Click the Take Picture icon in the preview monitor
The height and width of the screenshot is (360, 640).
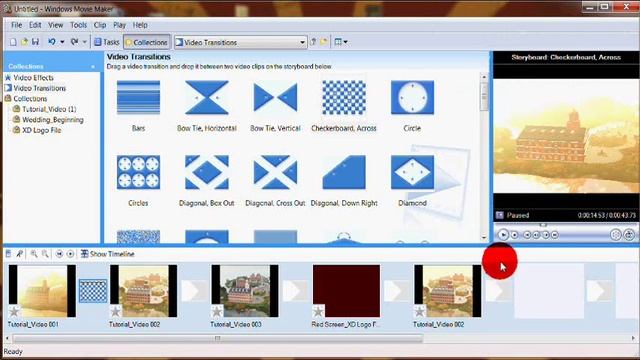point(629,235)
